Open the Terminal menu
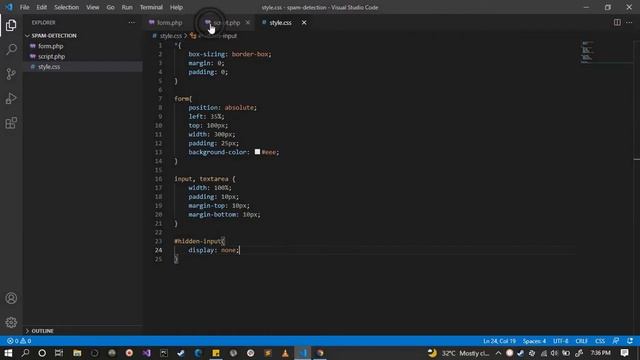The width and height of the screenshot is (640, 360). (x=151, y=7)
